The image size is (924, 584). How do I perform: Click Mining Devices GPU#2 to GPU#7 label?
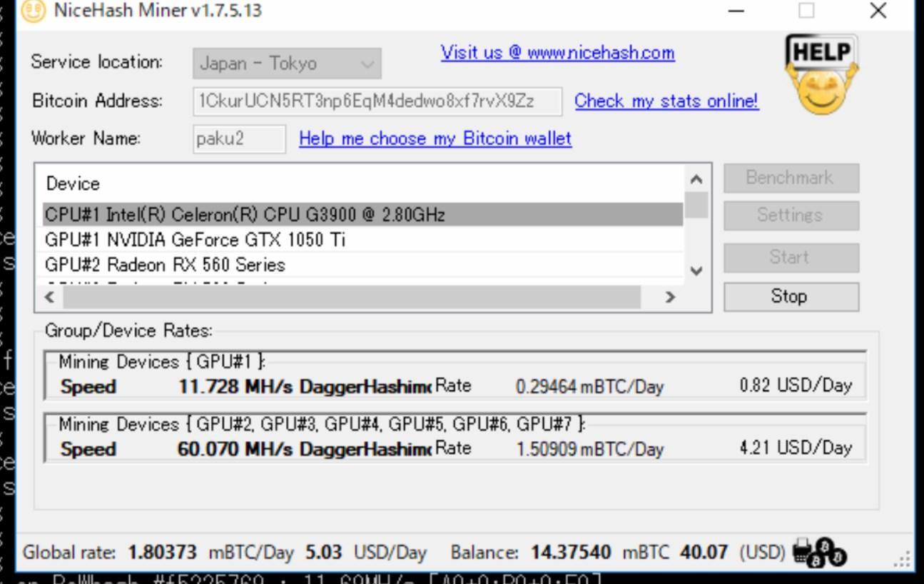click(x=323, y=425)
